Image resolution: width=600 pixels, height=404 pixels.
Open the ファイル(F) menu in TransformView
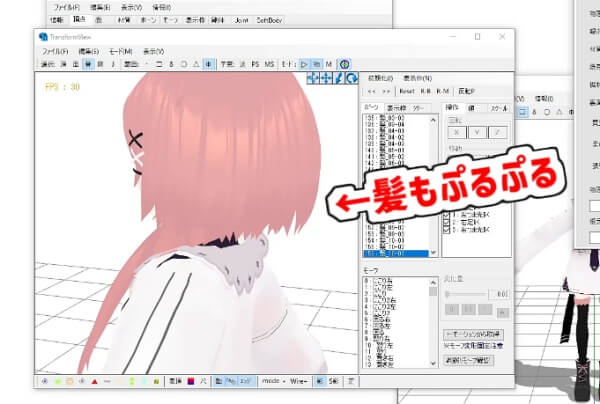pyautogui.click(x=52, y=51)
